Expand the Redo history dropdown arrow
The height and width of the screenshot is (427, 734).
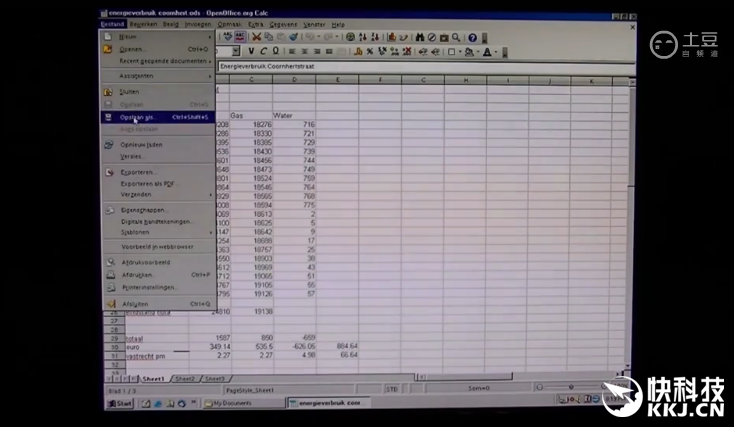(x=337, y=37)
